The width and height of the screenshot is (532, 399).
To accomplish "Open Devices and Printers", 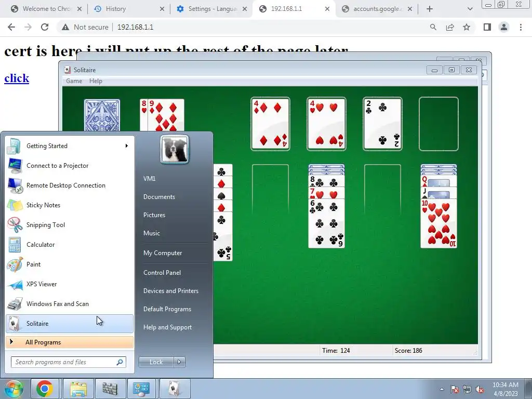I will [x=170, y=291].
